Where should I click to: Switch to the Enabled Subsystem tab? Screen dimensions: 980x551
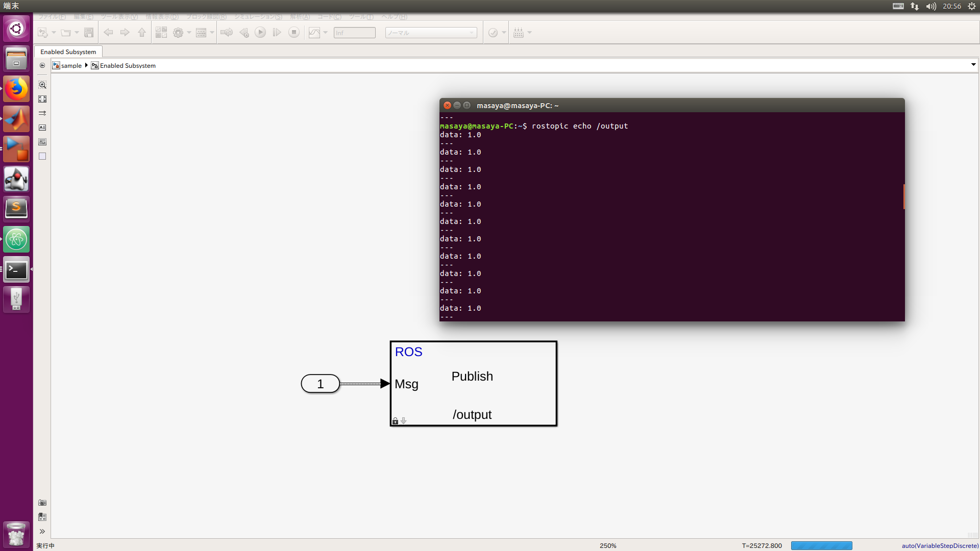[x=68, y=52]
